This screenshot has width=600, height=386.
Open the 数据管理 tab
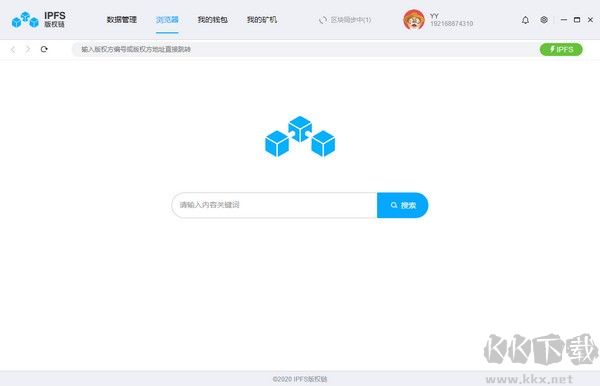pyautogui.click(x=122, y=20)
